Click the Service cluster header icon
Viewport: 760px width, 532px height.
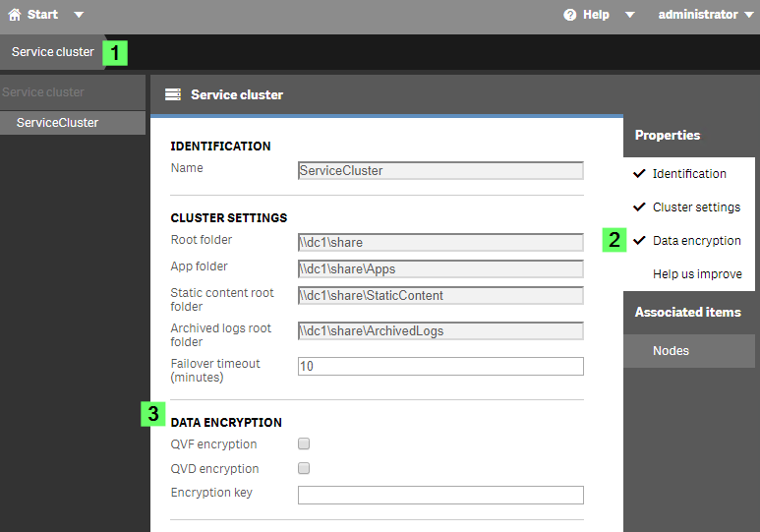tap(173, 94)
